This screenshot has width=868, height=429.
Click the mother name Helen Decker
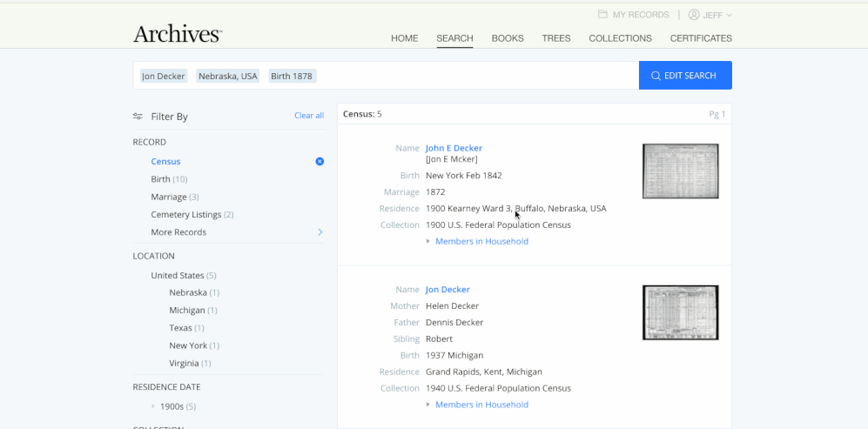click(452, 305)
